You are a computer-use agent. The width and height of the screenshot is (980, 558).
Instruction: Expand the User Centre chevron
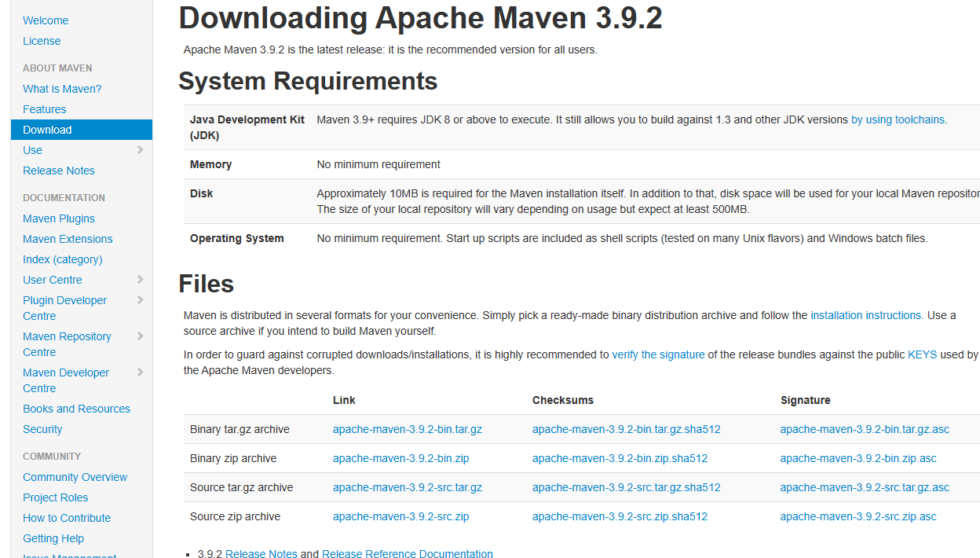140,279
